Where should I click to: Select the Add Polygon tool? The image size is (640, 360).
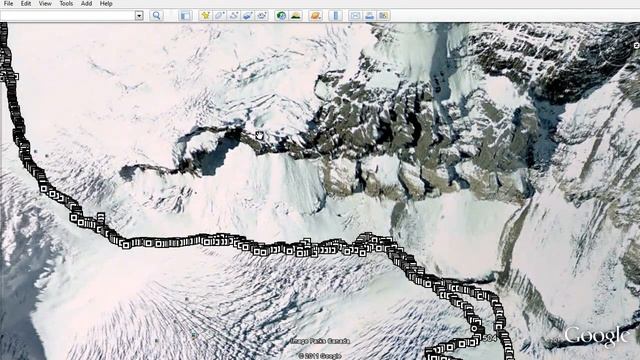(220, 16)
